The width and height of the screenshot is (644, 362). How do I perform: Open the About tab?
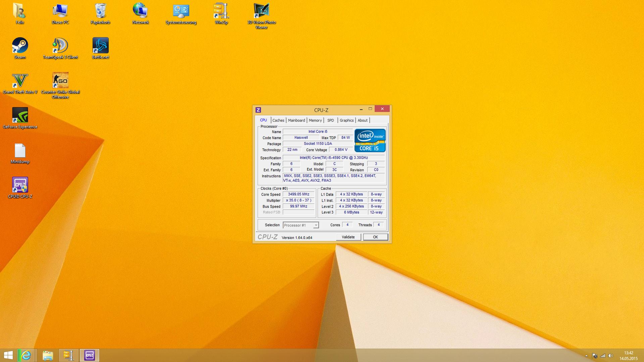pyautogui.click(x=362, y=120)
